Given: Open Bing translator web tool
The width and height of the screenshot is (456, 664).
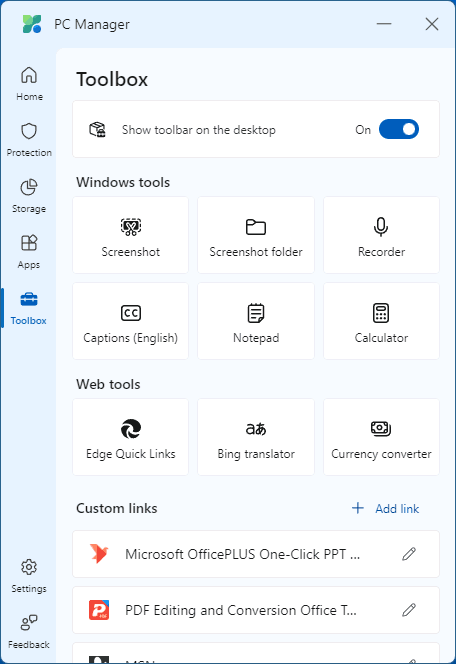Looking at the screenshot, I should 256,437.
